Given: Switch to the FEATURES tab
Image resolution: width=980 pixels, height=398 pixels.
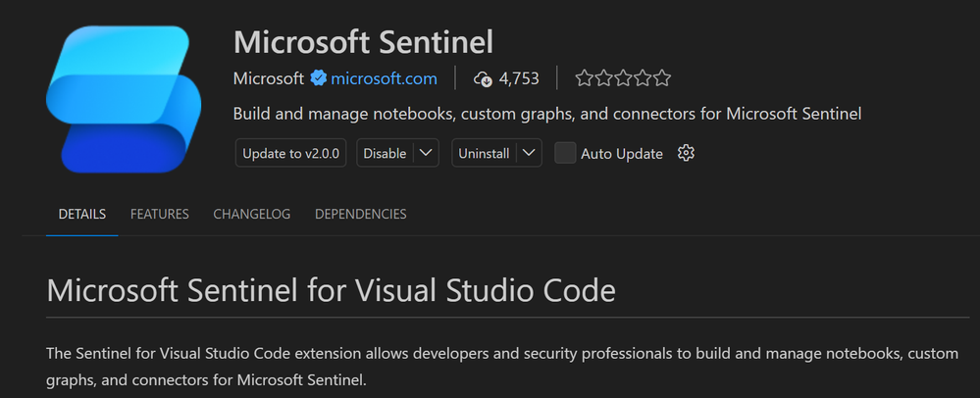Looking at the screenshot, I should [160, 214].
